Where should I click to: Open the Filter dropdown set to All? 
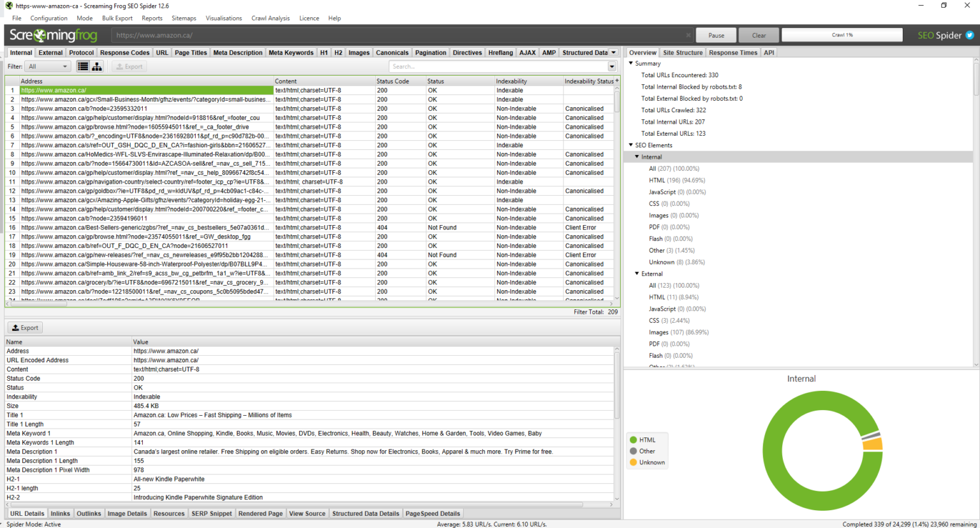click(x=48, y=66)
